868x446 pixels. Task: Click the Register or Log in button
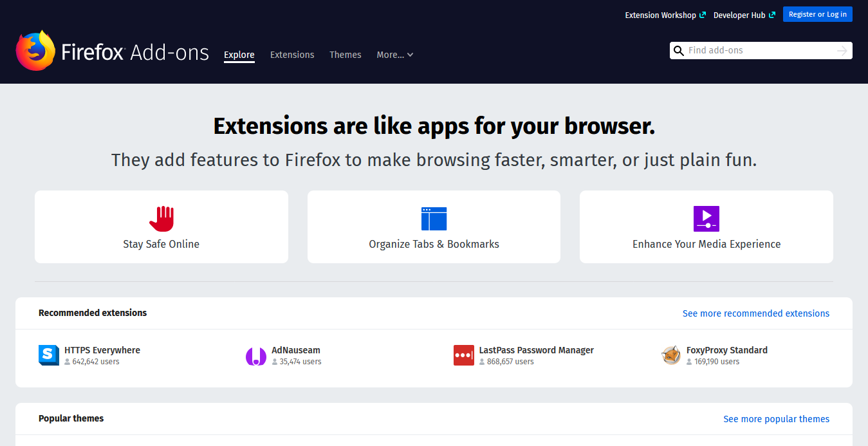[x=818, y=14]
